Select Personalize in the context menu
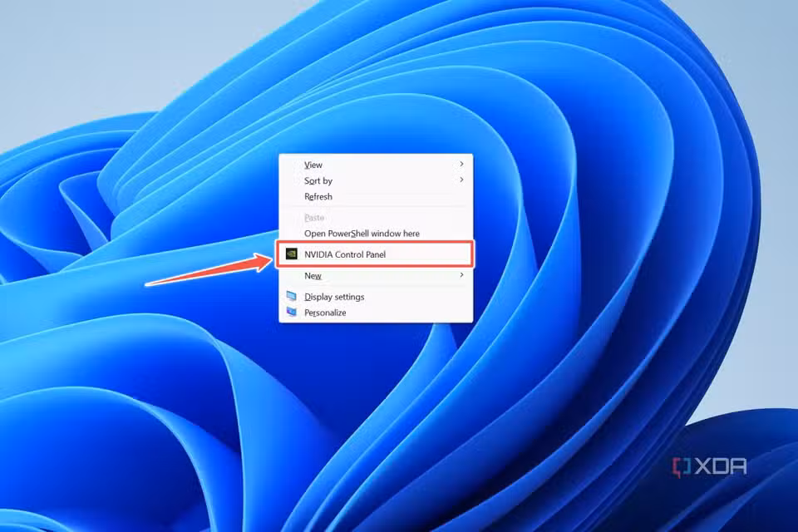 point(376,312)
